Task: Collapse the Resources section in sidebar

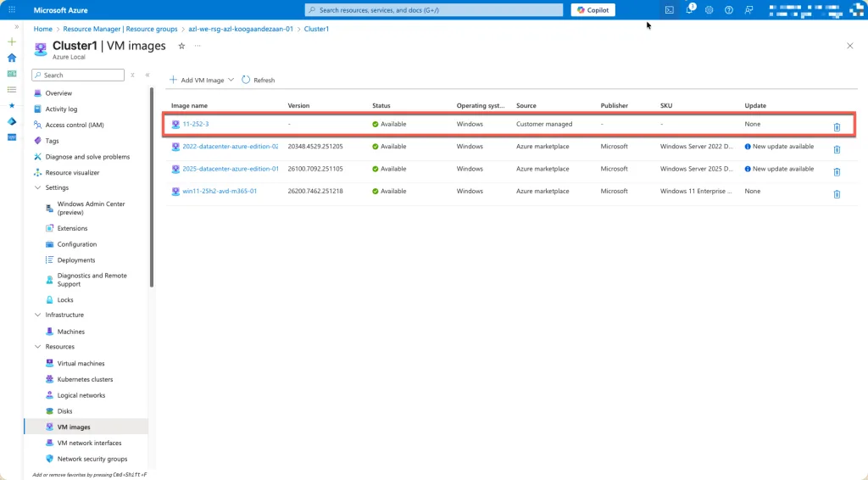Action: tap(37, 347)
